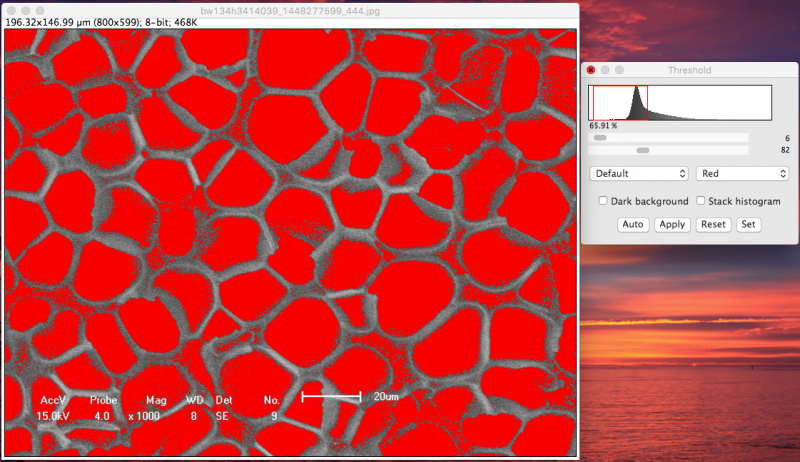800x462 pixels.
Task: Click the maximum threshold slider handle
Action: (643, 150)
